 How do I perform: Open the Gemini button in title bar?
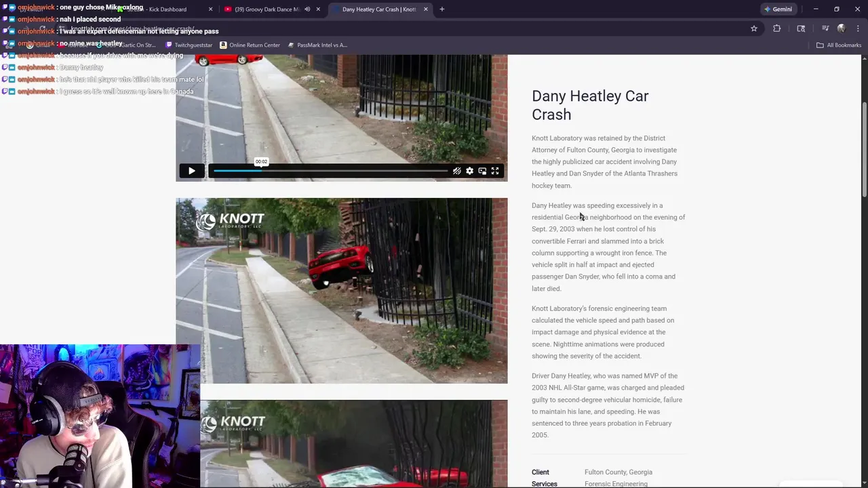(x=778, y=9)
